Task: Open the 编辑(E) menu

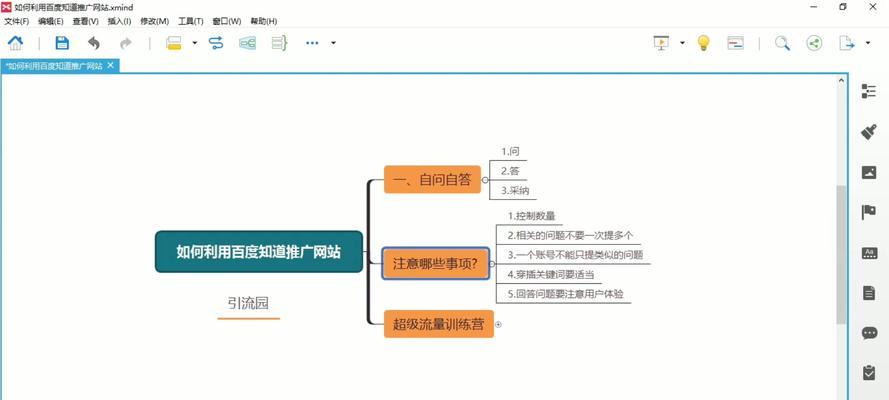Action: pyautogui.click(x=50, y=22)
